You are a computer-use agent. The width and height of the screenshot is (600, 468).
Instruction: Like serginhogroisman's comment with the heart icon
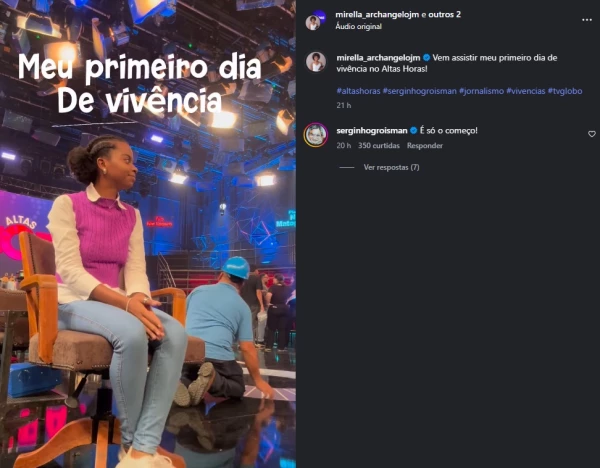click(x=592, y=134)
